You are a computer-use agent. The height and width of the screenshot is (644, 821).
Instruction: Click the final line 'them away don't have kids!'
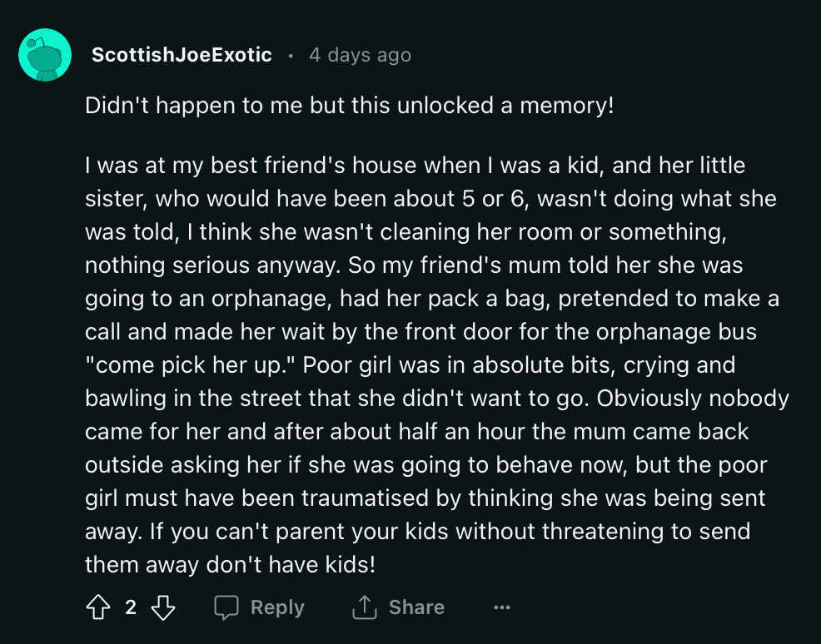(230, 565)
